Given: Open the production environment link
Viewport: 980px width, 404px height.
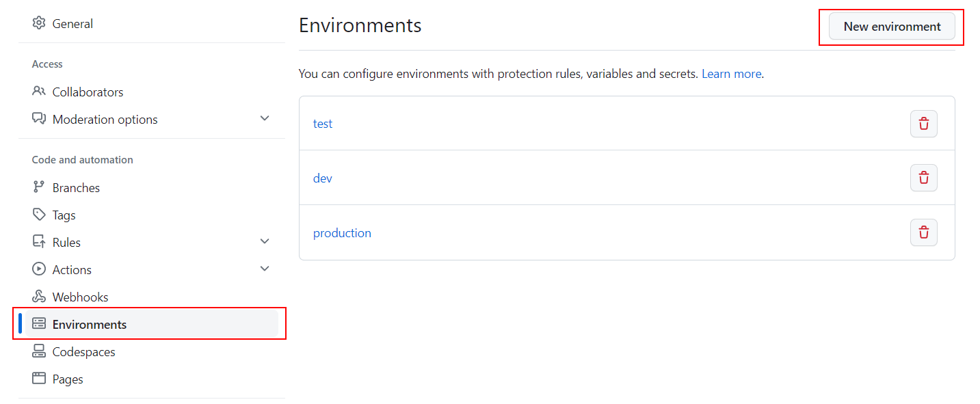Looking at the screenshot, I should [x=342, y=233].
